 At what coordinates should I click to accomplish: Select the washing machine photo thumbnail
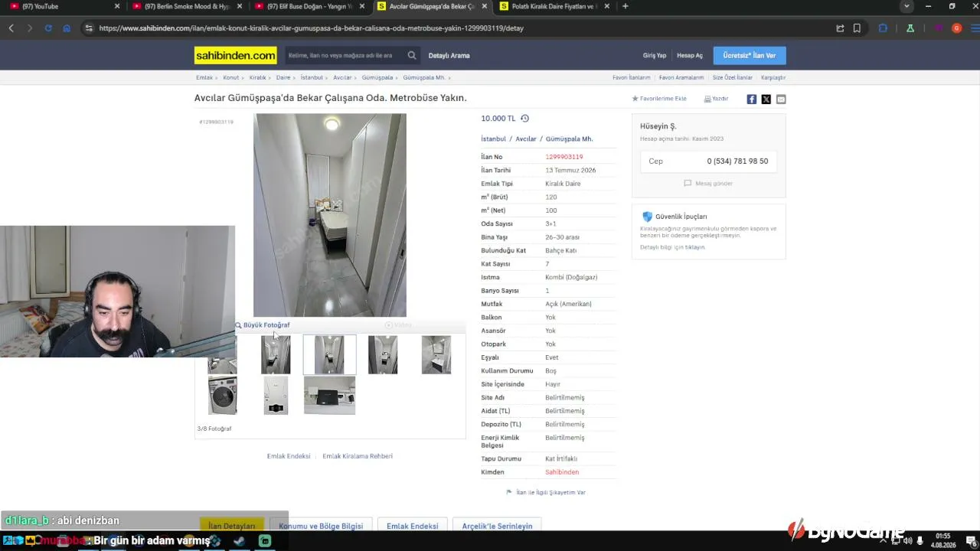[x=223, y=396]
